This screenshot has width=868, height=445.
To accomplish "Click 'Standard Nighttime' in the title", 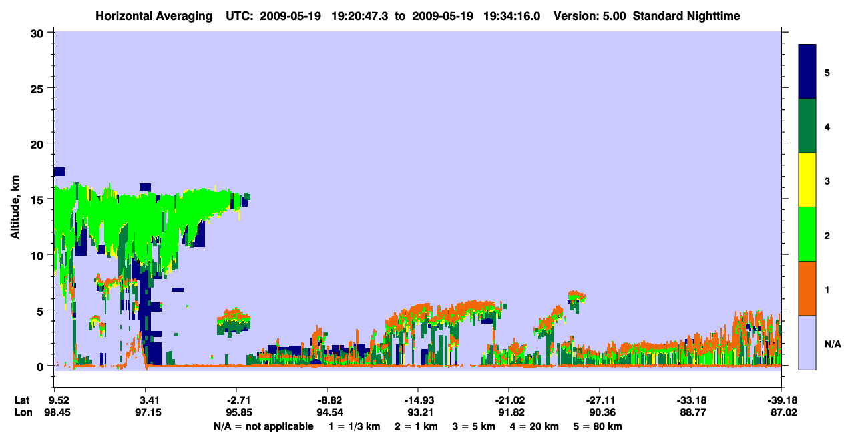I will (686, 16).
